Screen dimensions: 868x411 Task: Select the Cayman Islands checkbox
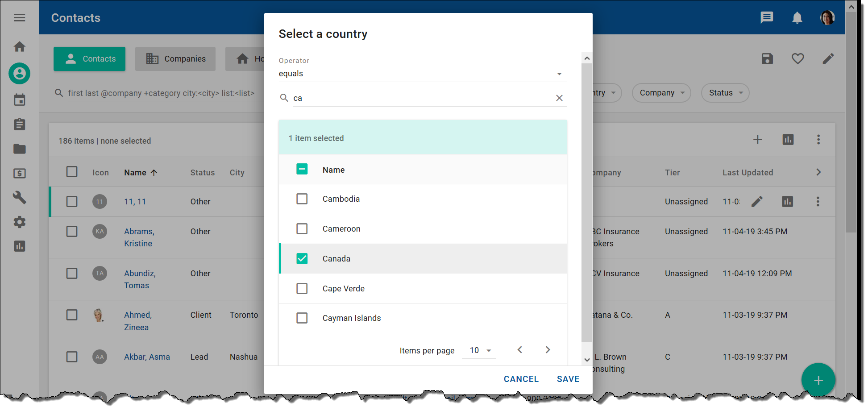(302, 318)
